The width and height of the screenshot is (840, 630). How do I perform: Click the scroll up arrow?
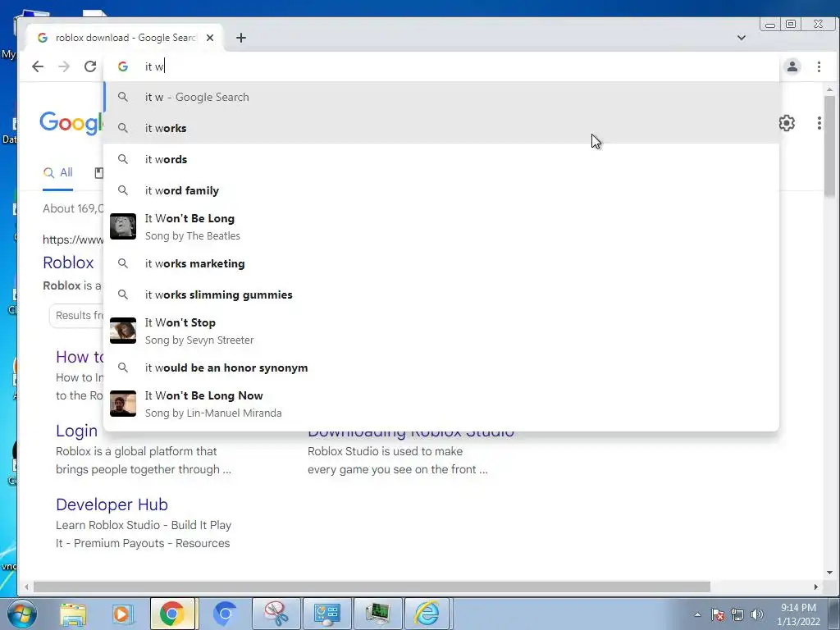(x=830, y=89)
